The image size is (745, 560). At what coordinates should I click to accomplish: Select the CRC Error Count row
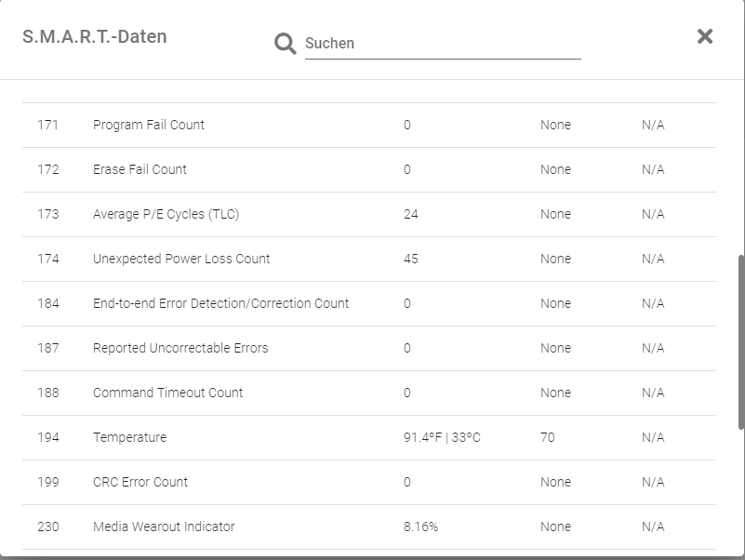pos(140,482)
